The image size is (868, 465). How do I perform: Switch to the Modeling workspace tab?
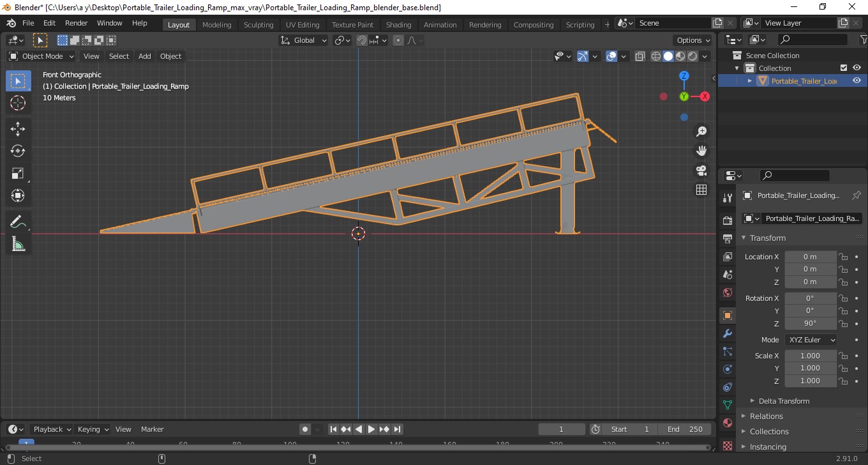216,24
